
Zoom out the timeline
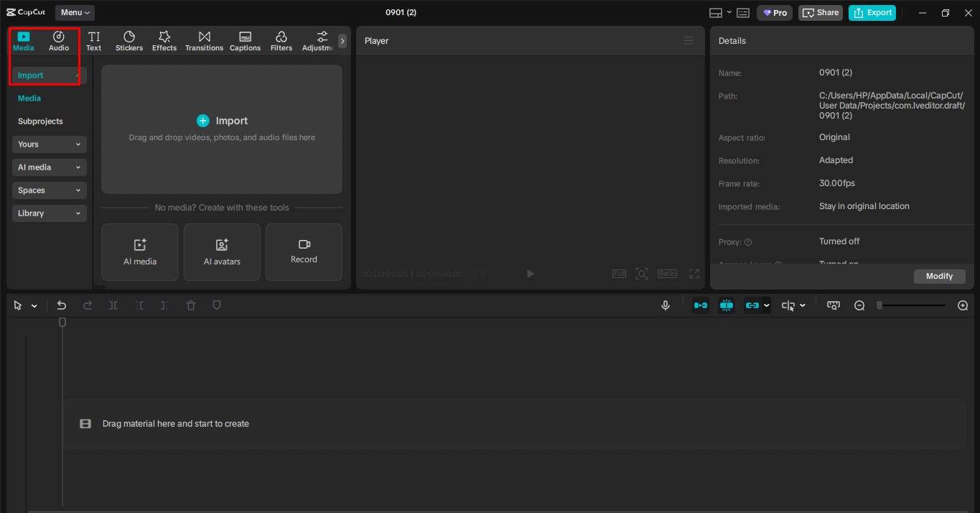[859, 305]
